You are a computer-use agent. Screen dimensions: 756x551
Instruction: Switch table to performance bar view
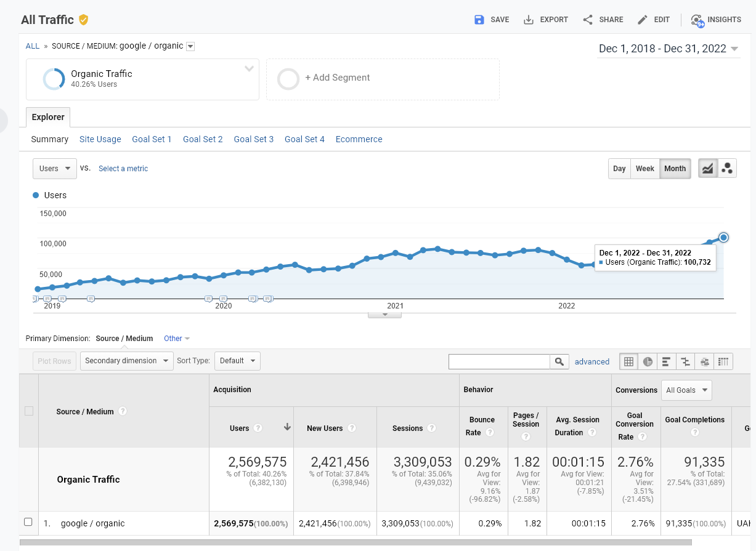click(667, 362)
